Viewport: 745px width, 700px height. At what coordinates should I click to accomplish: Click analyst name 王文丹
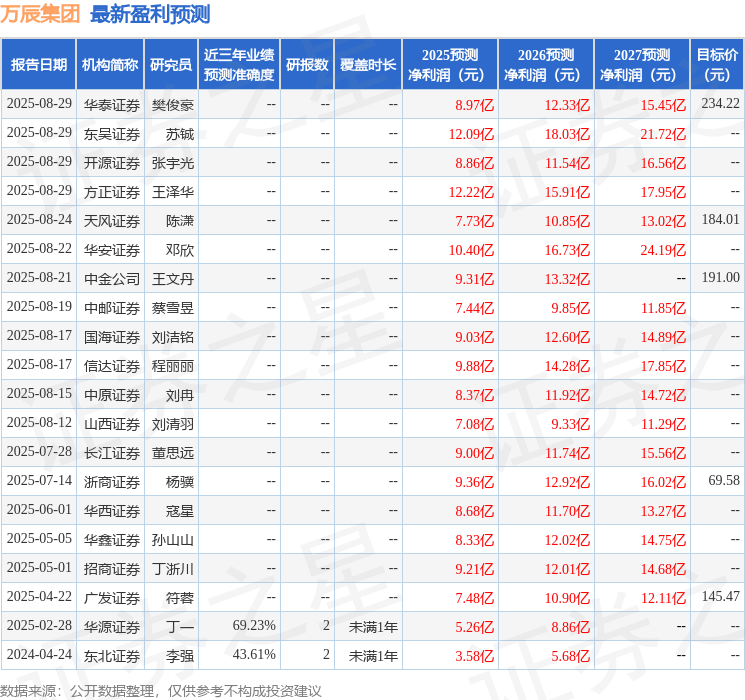(172, 278)
